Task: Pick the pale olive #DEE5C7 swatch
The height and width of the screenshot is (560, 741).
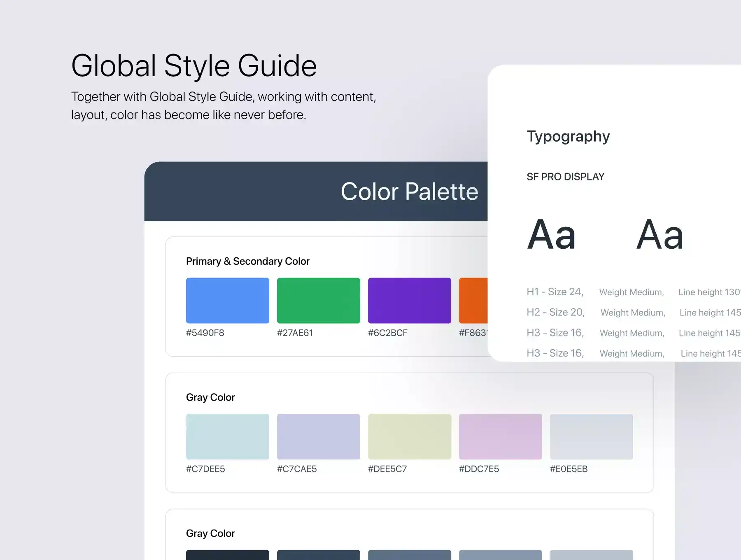Action: (409, 436)
